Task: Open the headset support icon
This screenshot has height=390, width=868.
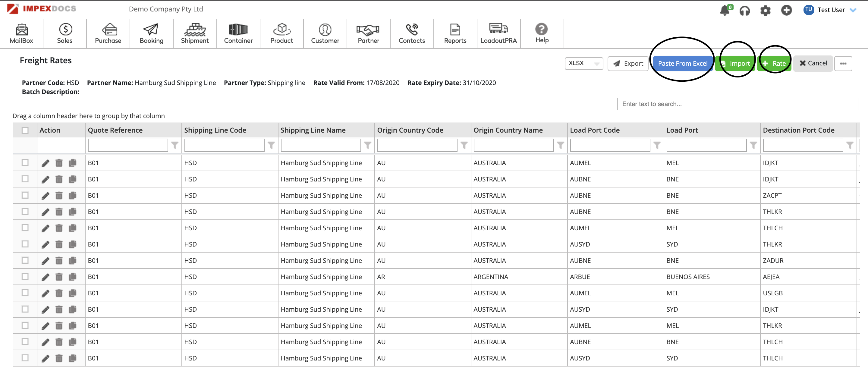Action: pyautogui.click(x=744, y=11)
